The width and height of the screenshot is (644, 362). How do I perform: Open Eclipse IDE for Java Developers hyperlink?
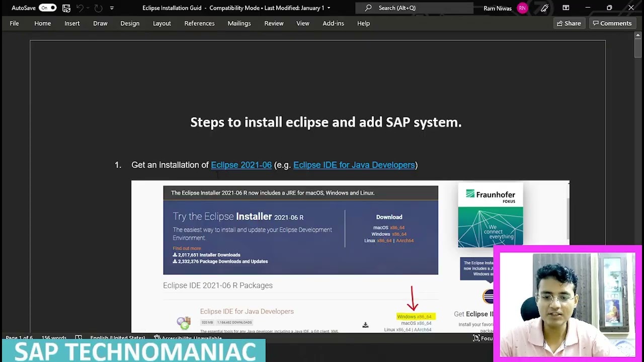coord(354,165)
